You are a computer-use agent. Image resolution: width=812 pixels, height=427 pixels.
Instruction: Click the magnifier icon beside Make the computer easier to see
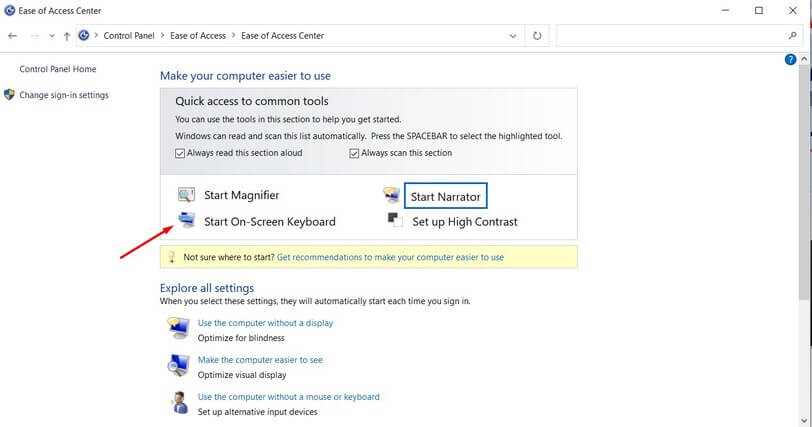[179, 365]
